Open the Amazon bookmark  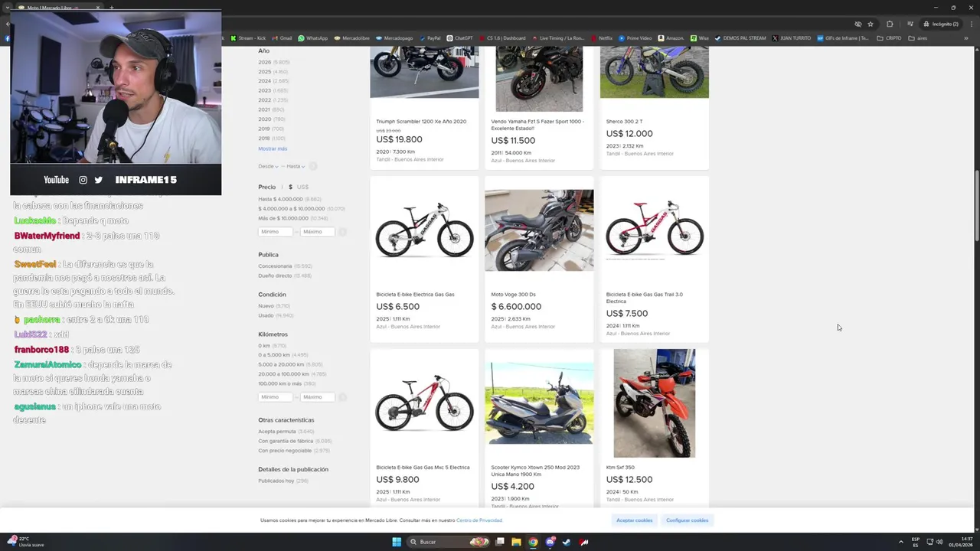671,38
